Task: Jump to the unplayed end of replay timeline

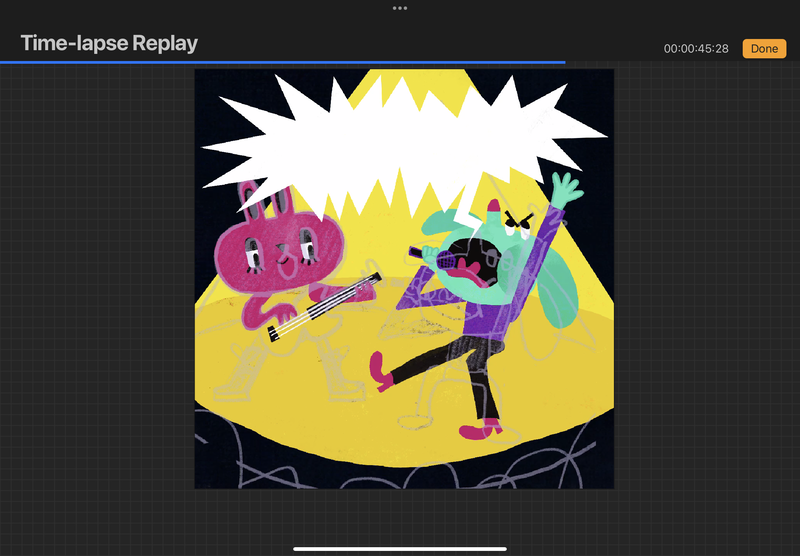Action: [x=680, y=62]
